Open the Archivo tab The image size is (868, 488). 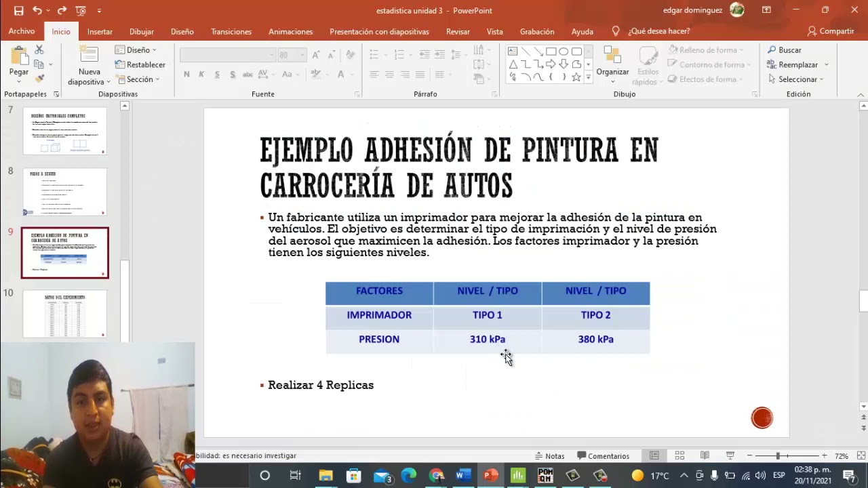coord(22,31)
